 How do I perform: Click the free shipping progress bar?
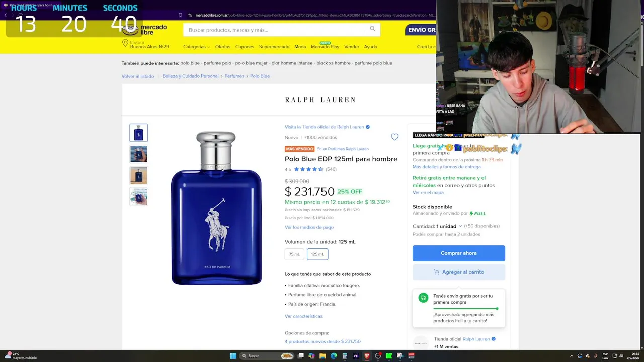465,309
